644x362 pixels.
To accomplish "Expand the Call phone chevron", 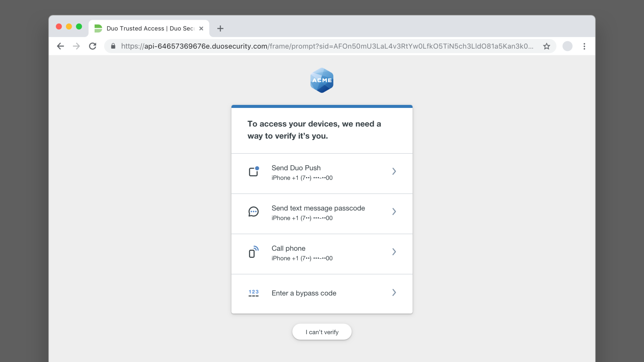I will click(x=394, y=252).
